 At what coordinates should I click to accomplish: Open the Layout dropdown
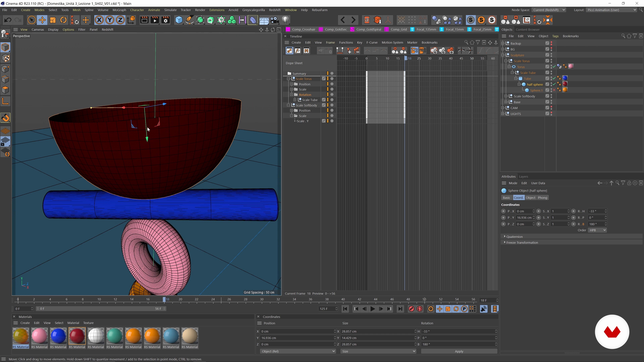coord(611,10)
